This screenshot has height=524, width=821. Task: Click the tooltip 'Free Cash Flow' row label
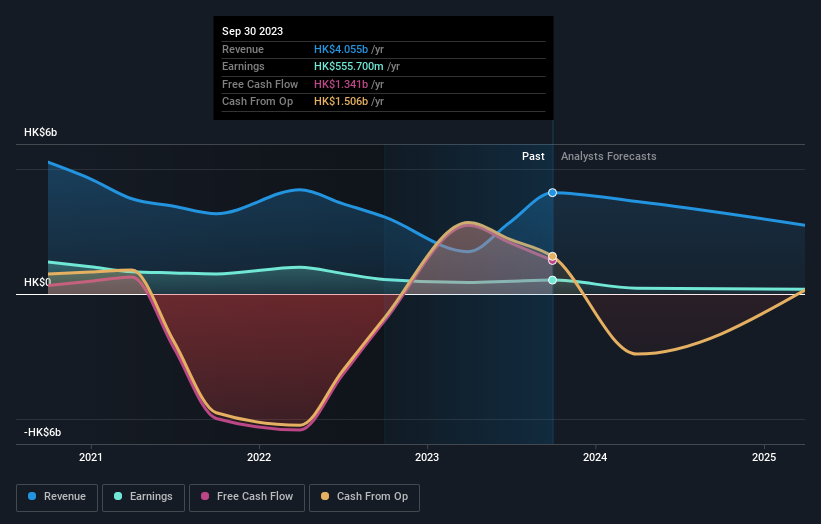point(260,84)
